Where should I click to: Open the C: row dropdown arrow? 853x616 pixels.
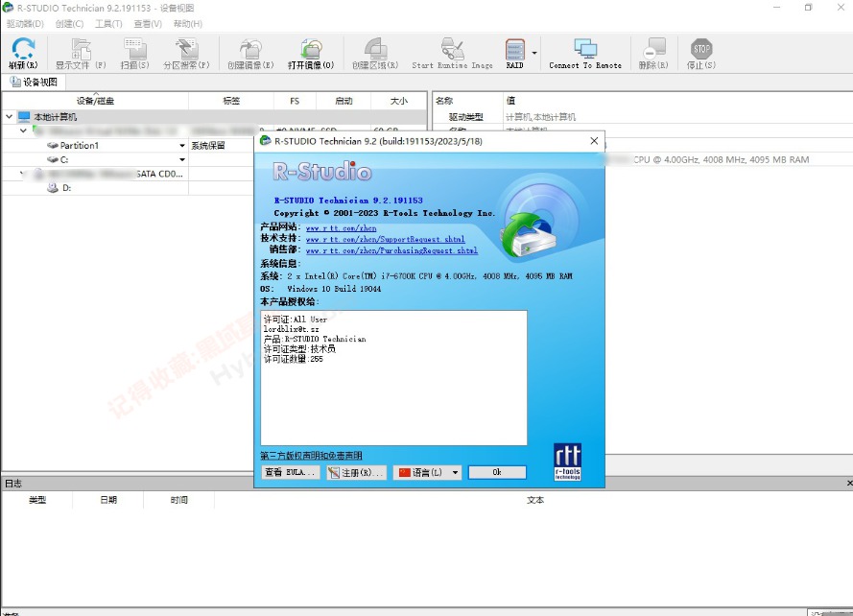coord(182,159)
